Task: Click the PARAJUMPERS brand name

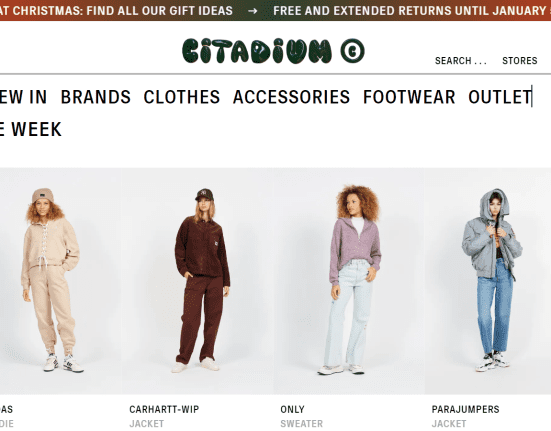Action: click(465, 409)
